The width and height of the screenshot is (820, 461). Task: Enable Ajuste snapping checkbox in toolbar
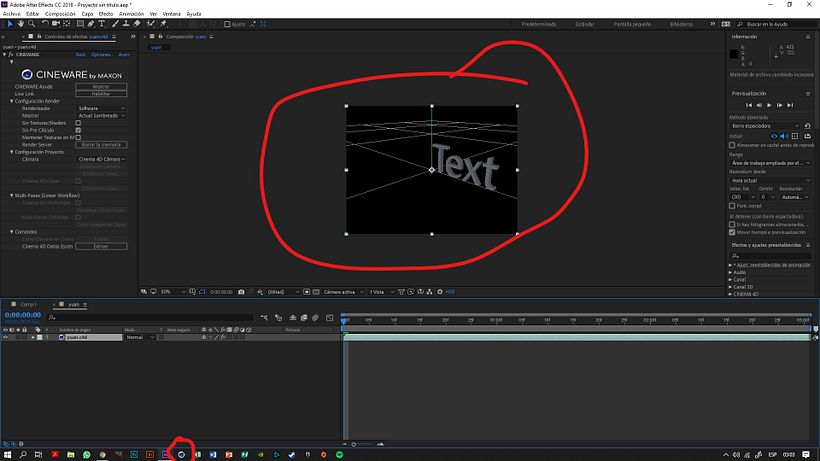click(227, 24)
